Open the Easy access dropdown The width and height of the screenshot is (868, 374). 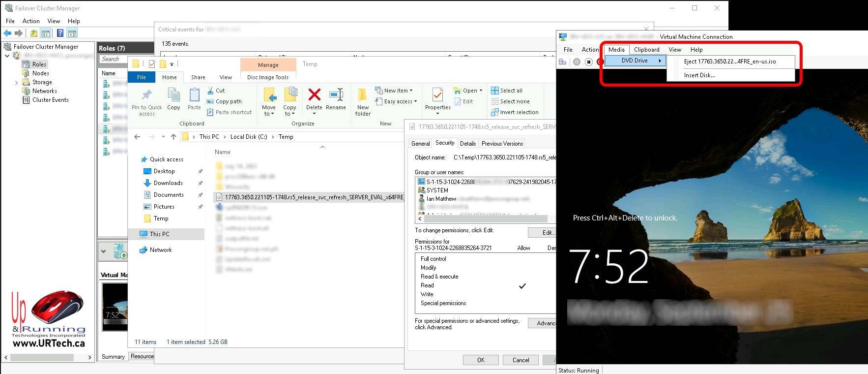click(400, 101)
